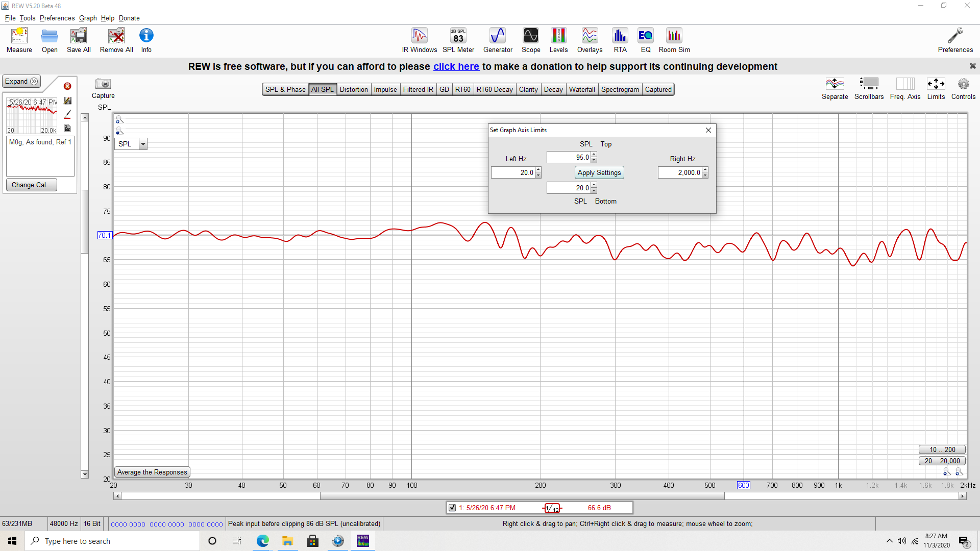Click Apply Settings button
This screenshot has width=980, height=551.
click(599, 173)
